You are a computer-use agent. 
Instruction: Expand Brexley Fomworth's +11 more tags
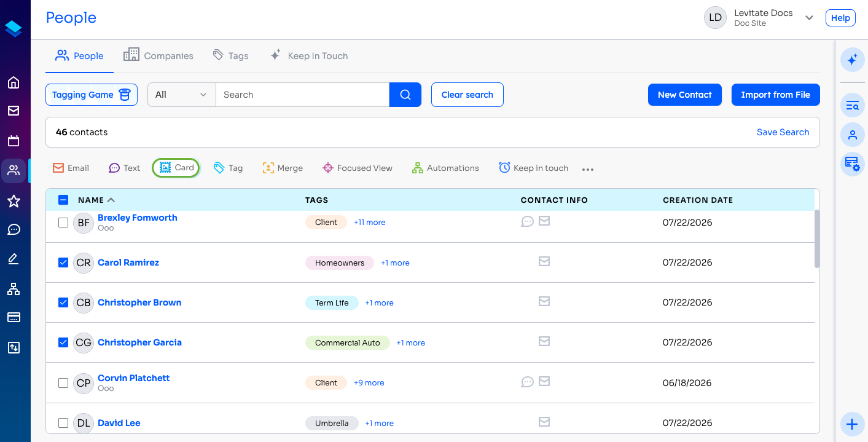[370, 223]
